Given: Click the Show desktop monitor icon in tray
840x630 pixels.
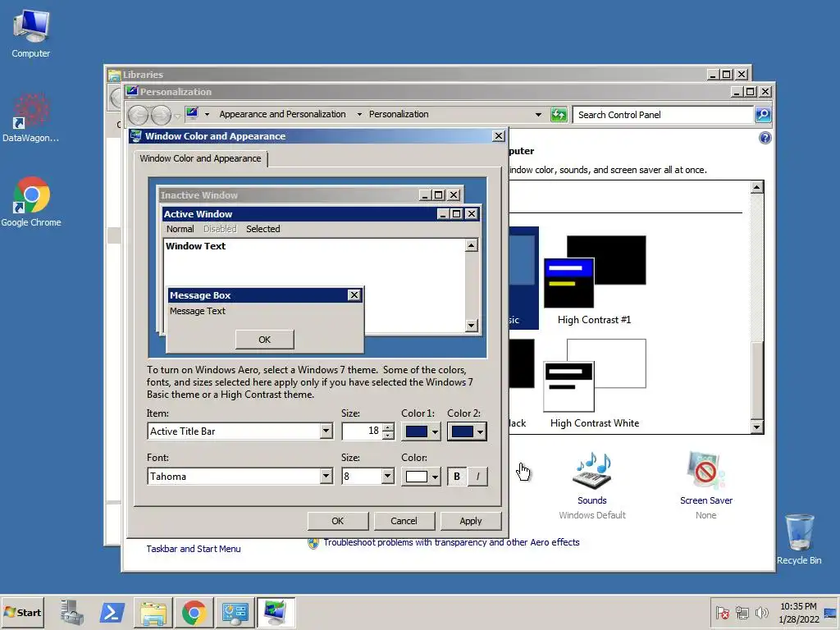Looking at the screenshot, I should pos(830,612).
